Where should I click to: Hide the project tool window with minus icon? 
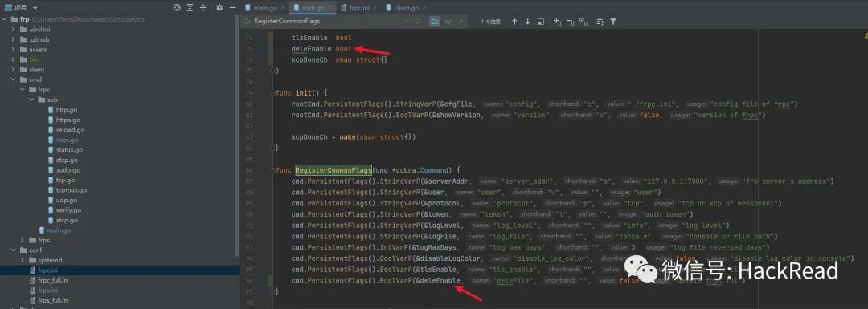[x=232, y=8]
